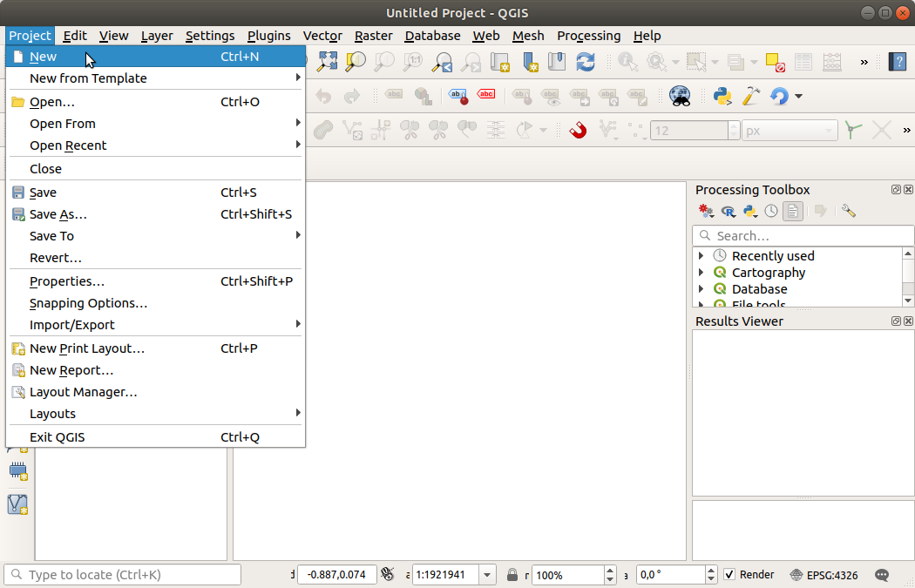
Task: Toggle the Render checkbox in status bar
Action: click(730, 575)
